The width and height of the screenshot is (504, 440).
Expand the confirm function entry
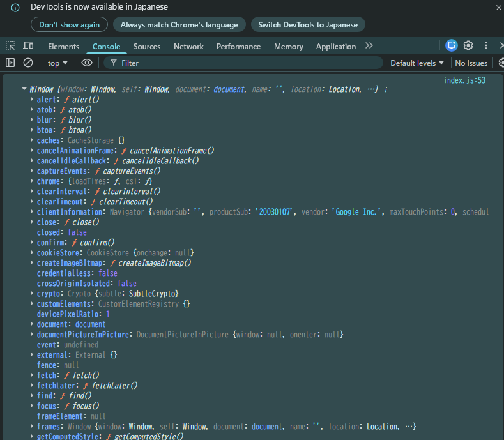click(31, 242)
